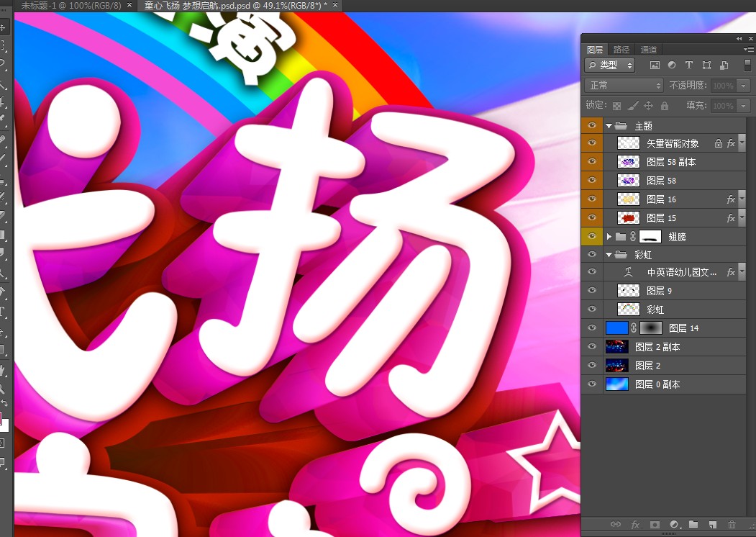The image size is (756, 537).
Task: Filter layers by smart object type
Action: point(724,65)
